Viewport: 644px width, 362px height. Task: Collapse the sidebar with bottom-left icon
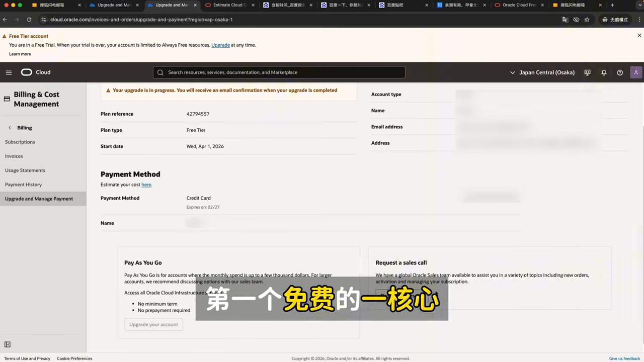(8, 344)
